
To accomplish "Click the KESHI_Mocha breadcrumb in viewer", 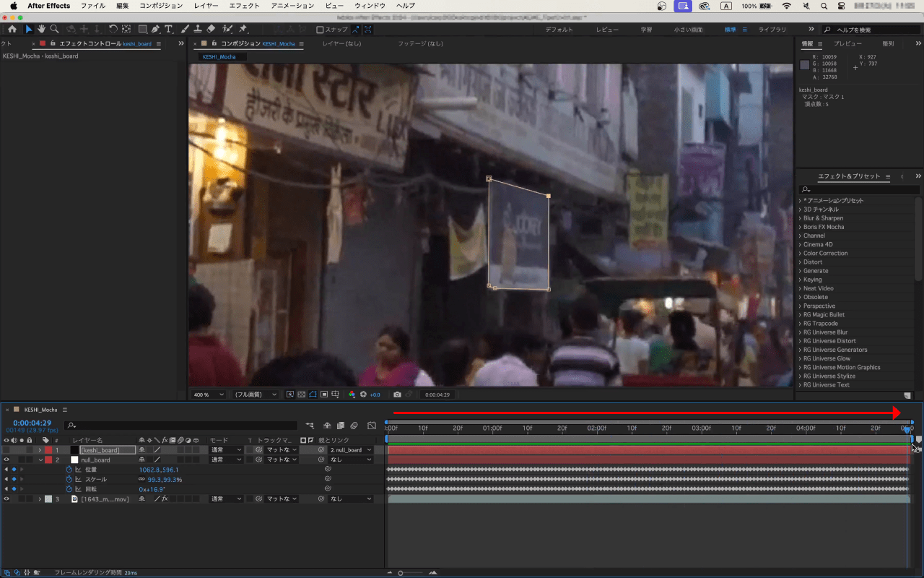I will tap(219, 56).
